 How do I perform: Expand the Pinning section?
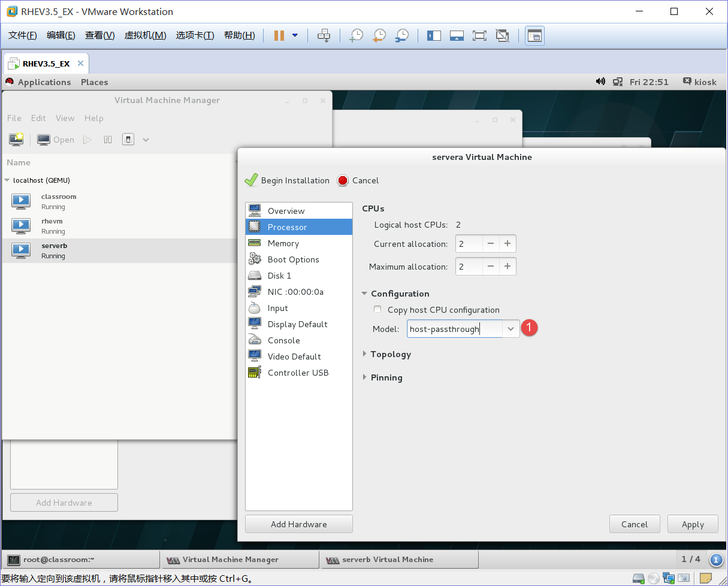click(x=365, y=377)
